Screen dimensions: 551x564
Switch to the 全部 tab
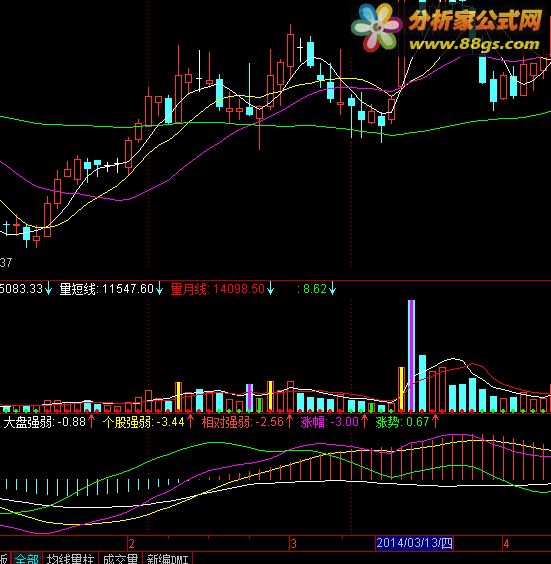(x=27, y=559)
